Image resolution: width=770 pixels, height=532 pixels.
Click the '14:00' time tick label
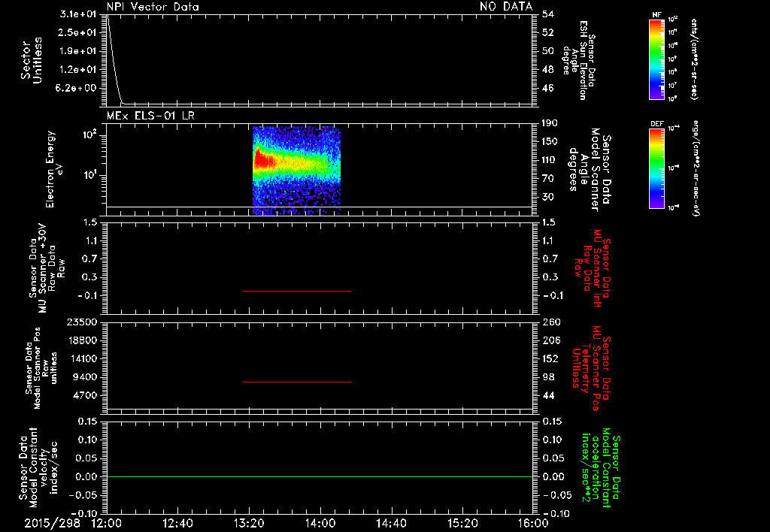click(x=320, y=523)
